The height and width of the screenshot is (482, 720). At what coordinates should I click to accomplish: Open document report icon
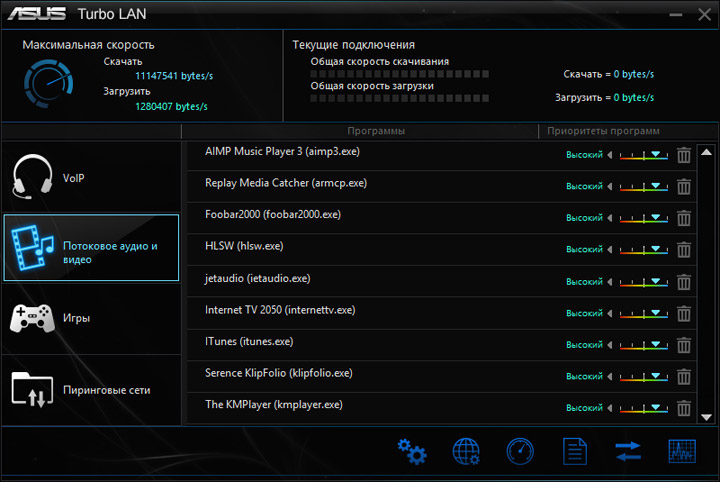[x=574, y=452]
